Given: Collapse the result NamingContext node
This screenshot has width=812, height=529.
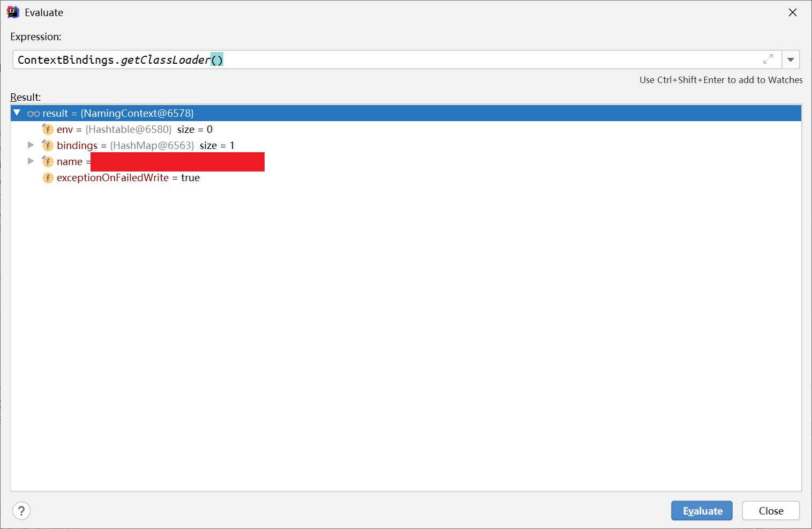Looking at the screenshot, I should (x=17, y=113).
